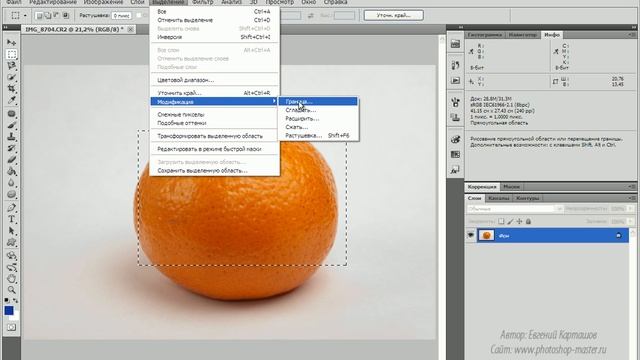The height and width of the screenshot is (360, 640).
Task: Open RGB readout eyedropper options in Info
Action: click(471, 51)
